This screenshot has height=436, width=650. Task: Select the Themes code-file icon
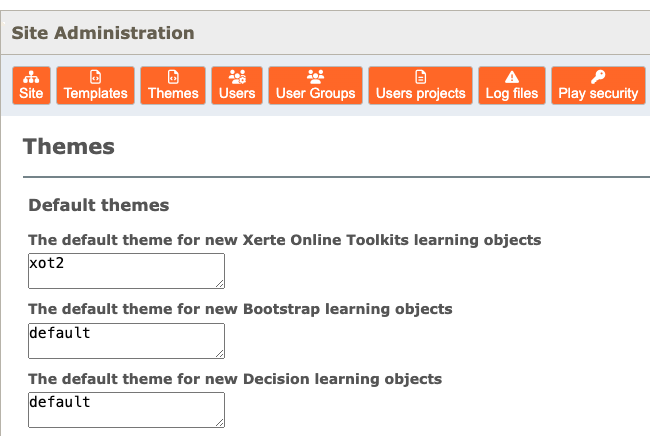coord(173,77)
